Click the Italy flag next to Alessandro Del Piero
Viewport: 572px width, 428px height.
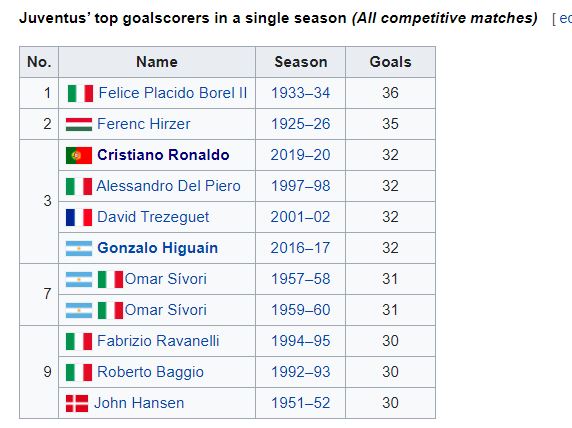coord(79,186)
